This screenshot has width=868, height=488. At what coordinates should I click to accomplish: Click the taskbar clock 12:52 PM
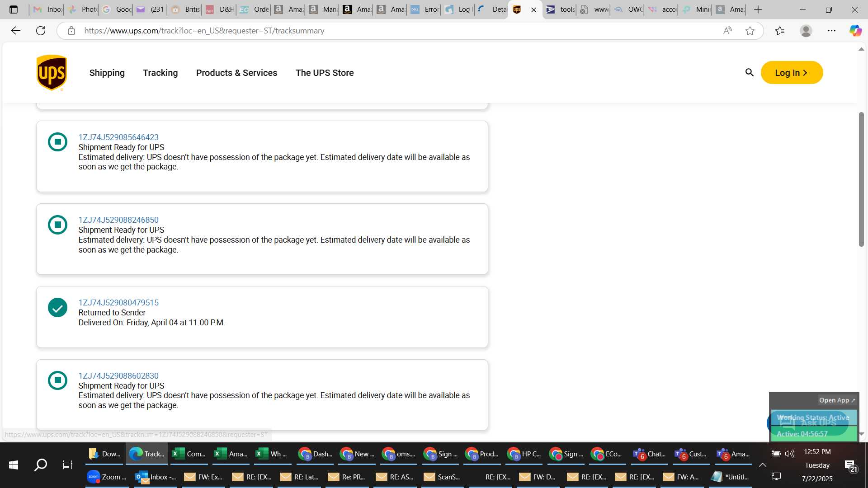(x=817, y=452)
